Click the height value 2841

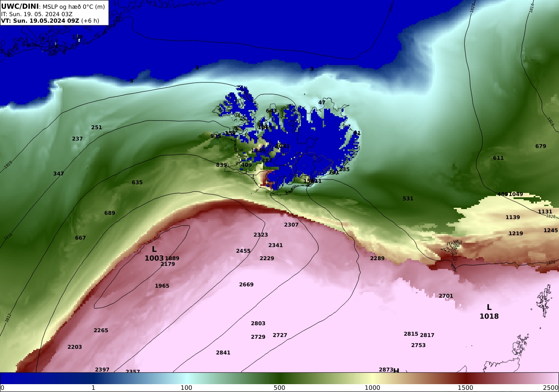(x=223, y=353)
